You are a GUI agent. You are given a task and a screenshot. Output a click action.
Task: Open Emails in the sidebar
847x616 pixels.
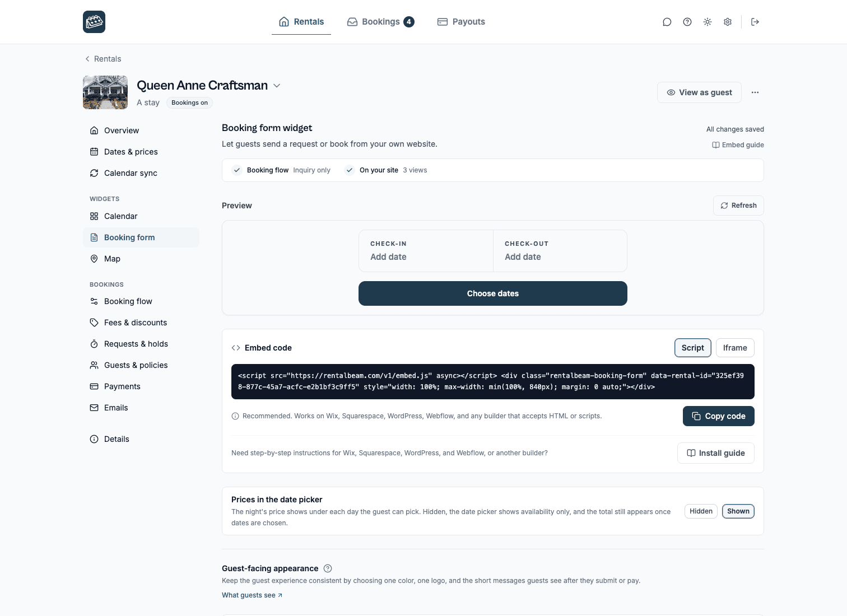(x=141, y=408)
